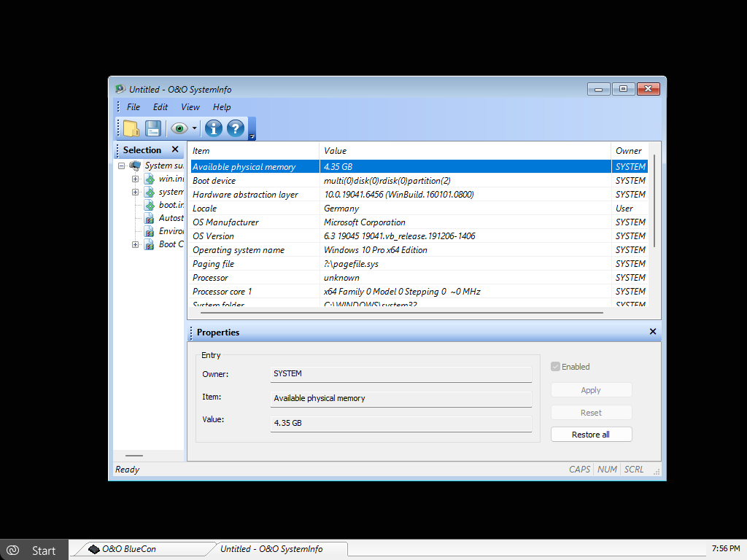The width and height of the screenshot is (747, 560).
Task: Close the Selection panel
Action: [x=175, y=149]
